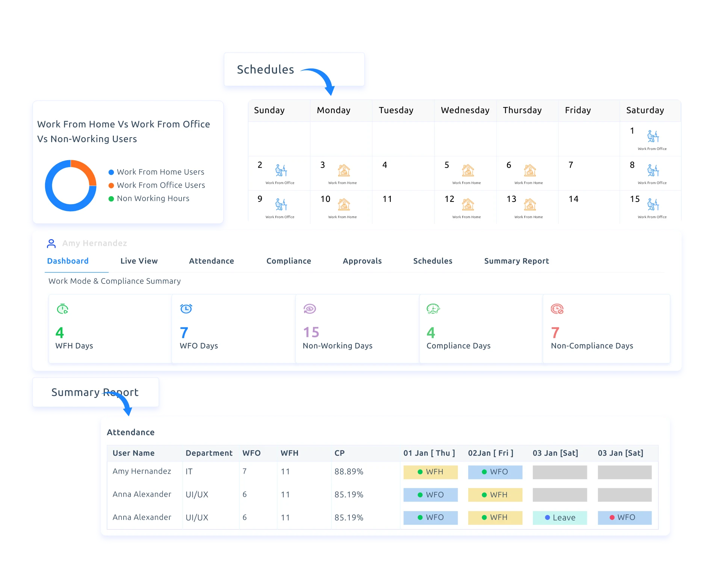Click Amy Hernandez name in attendance table

(x=142, y=471)
